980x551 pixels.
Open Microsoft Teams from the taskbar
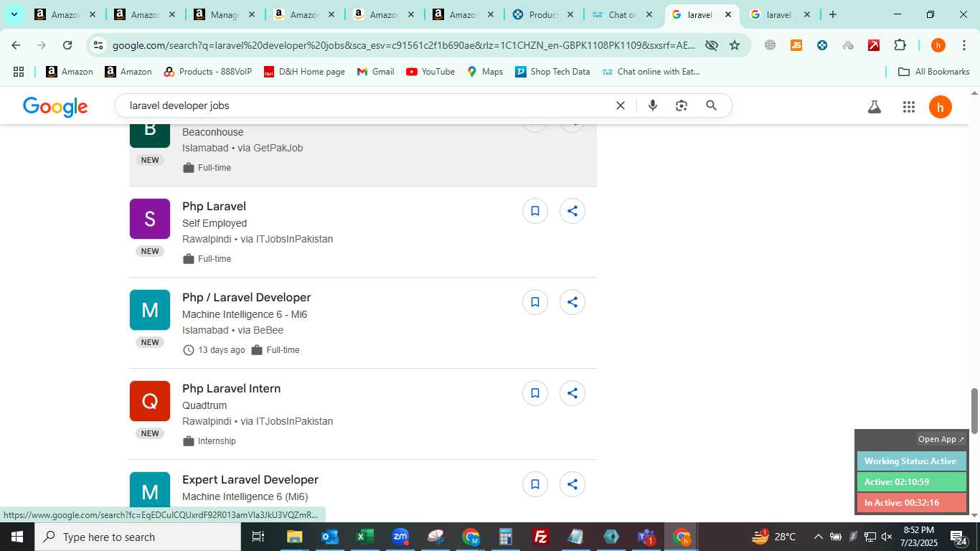point(646,537)
